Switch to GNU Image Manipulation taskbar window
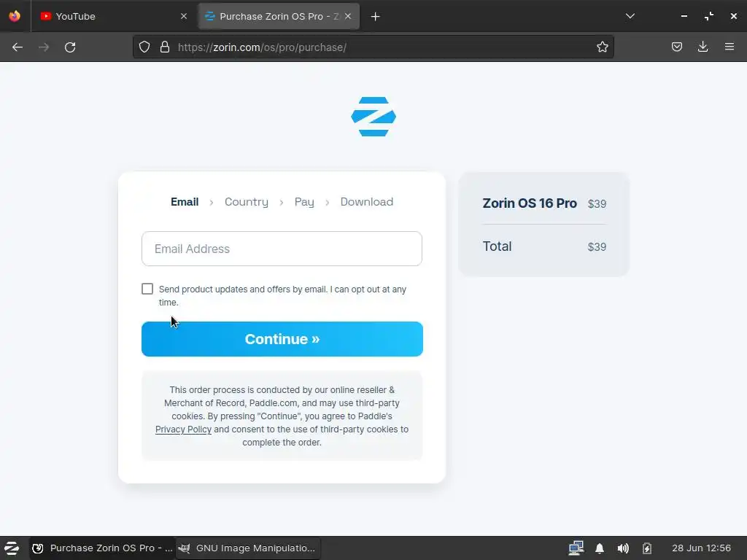Image resolution: width=747 pixels, height=560 pixels. pos(248,548)
